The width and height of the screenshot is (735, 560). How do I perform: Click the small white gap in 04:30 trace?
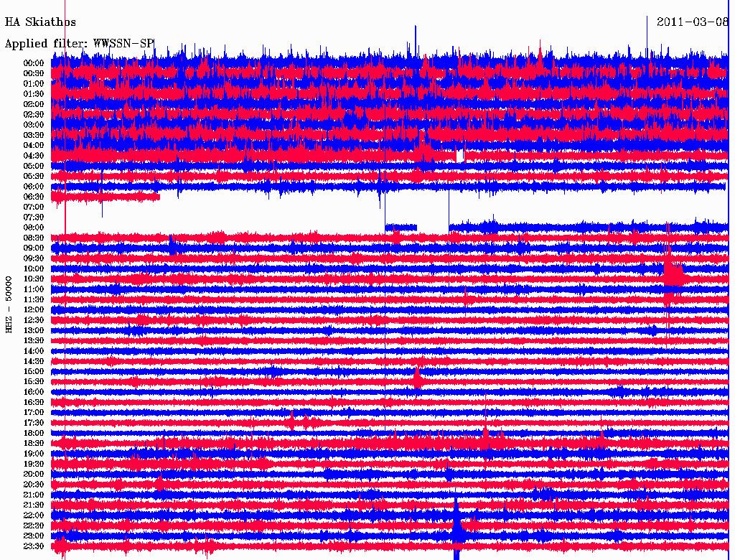(460, 155)
